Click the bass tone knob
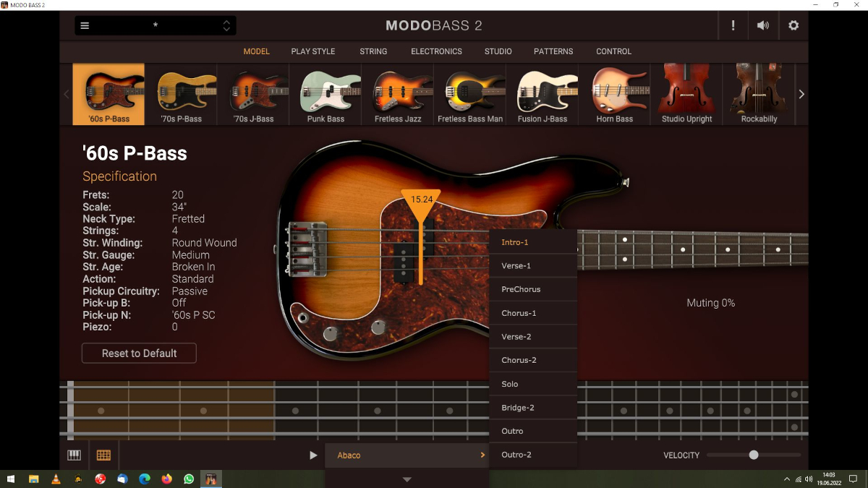The width and height of the screenshot is (868, 488). pyautogui.click(x=378, y=328)
